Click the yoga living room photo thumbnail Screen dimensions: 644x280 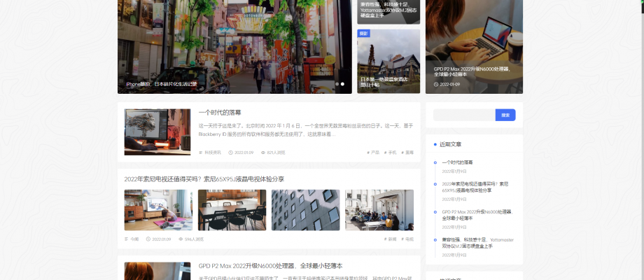click(x=158, y=210)
